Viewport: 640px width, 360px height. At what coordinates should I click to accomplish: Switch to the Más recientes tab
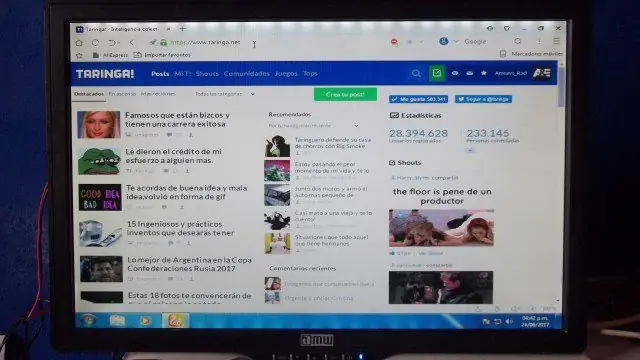click(x=158, y=94)
